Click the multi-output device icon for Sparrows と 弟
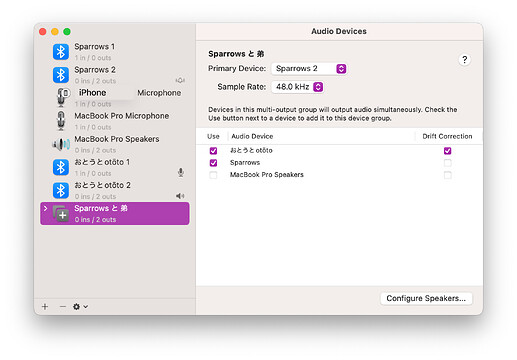This screenshot has height=360, width=517. 61,213
